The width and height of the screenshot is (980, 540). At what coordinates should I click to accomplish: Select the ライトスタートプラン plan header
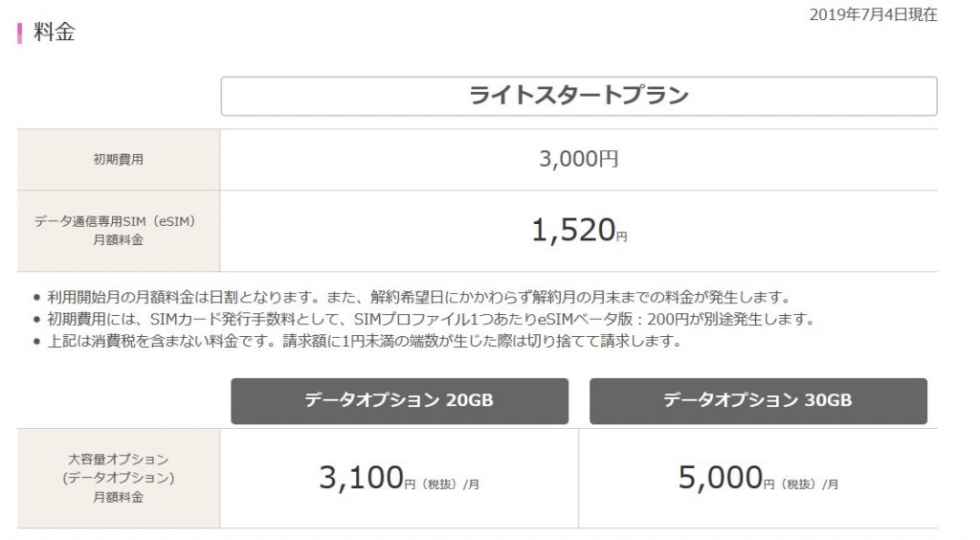tap(578, 96)
